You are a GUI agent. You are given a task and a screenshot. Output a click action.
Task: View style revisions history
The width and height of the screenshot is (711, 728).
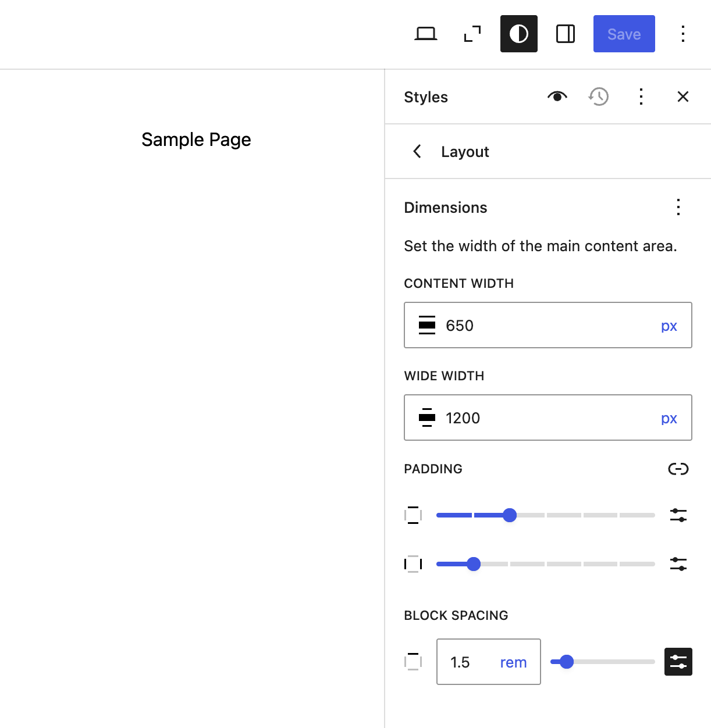click(x=598, y=97)
